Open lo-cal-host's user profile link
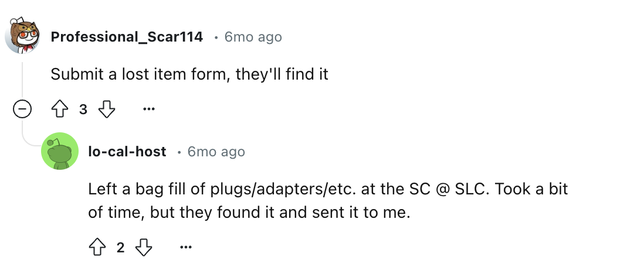 (x=127, y=152)
